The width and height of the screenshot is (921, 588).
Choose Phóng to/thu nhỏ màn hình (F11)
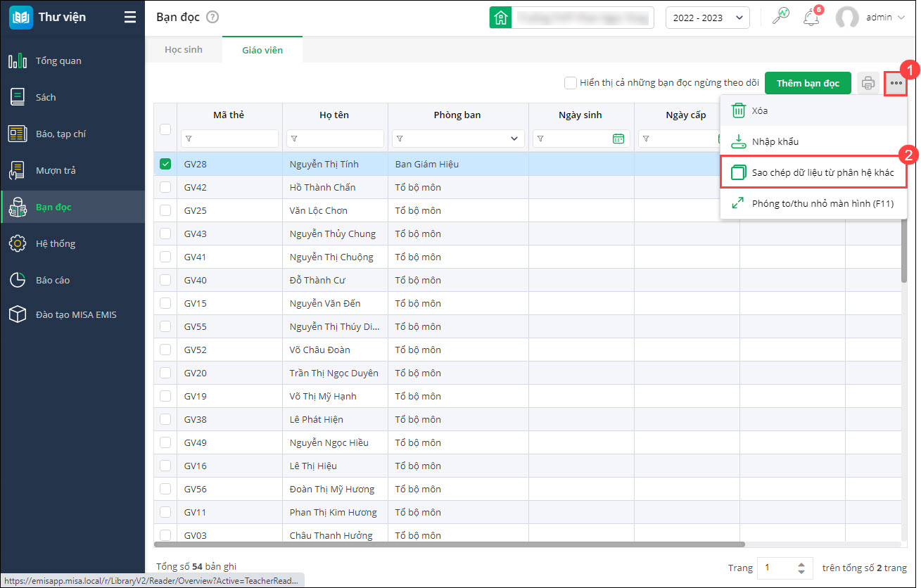tap(813, 203)
